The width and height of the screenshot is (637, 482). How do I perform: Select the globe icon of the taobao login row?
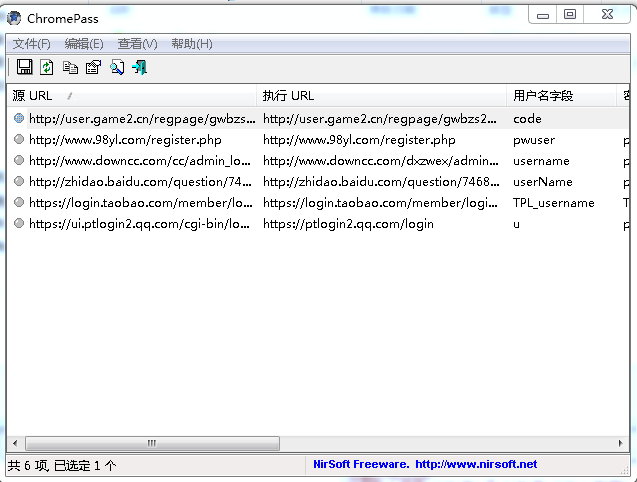click(18, 203)
